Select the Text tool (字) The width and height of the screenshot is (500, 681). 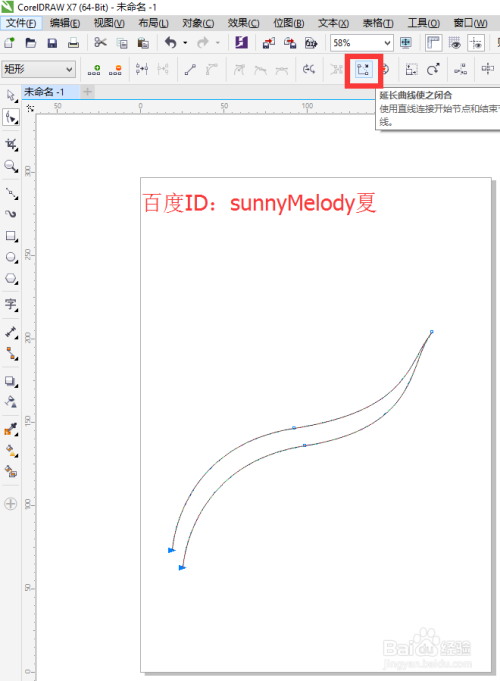(x=11, y=304)
